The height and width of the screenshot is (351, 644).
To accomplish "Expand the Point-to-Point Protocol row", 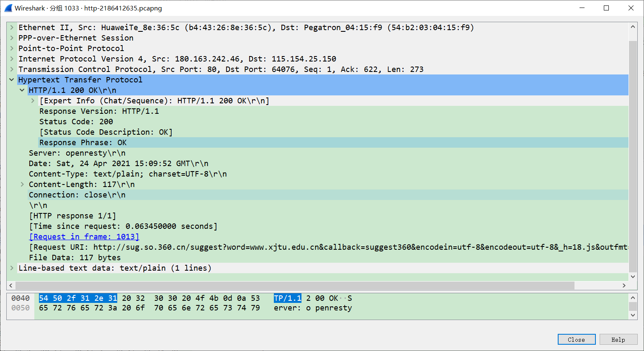I will point(12,49).
